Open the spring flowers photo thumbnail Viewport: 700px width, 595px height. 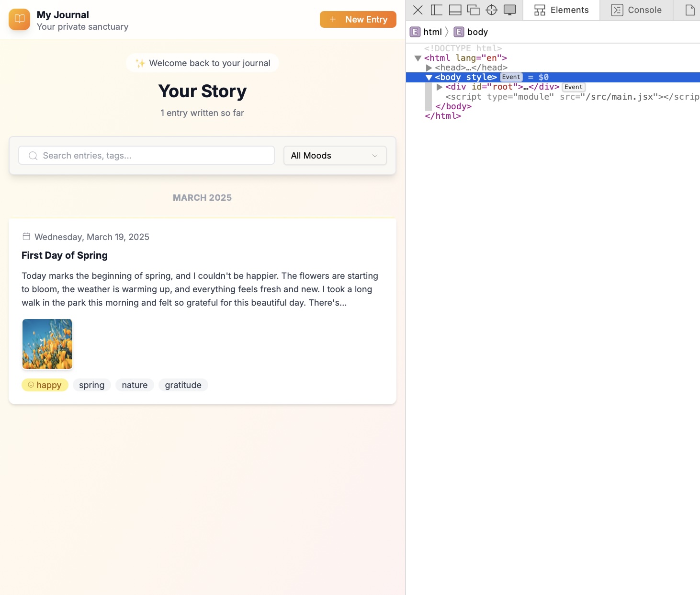47,344
